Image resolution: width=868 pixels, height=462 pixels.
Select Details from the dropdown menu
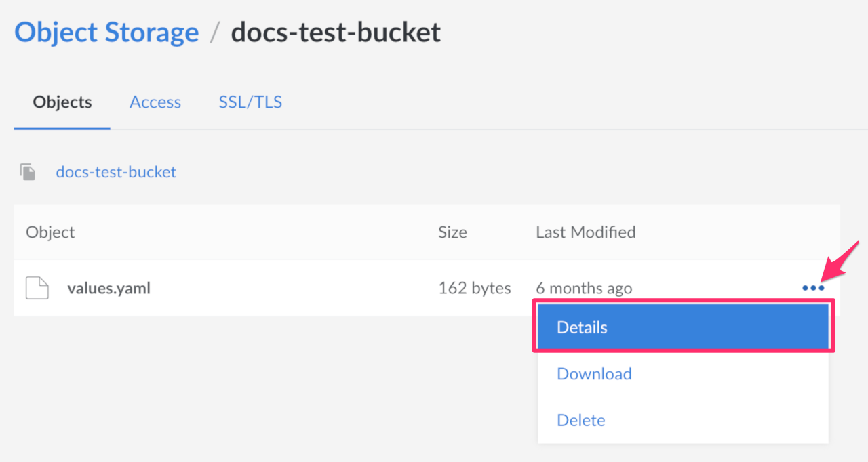coord(582,327)
